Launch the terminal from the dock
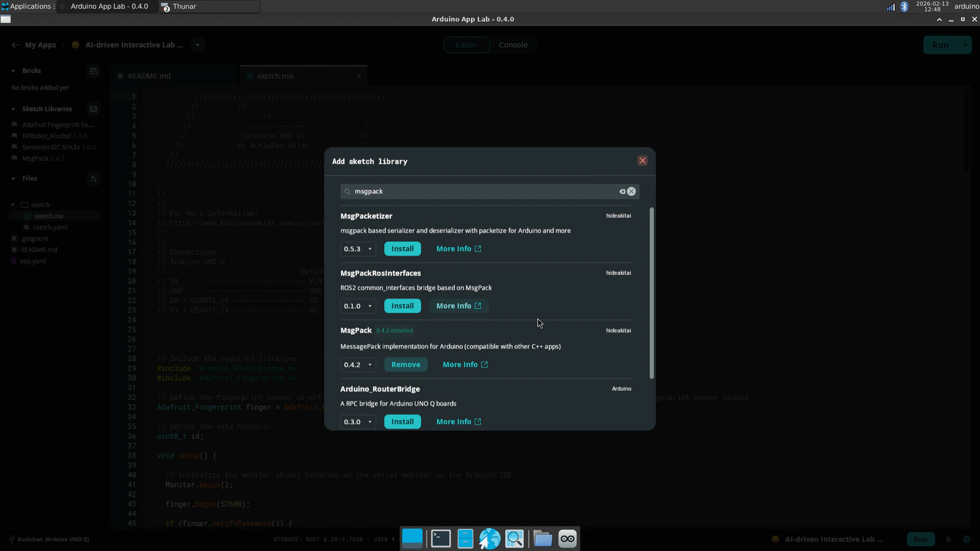Viewport: 980px width, 551px height. pyautogui.click(x=441, y=538)
